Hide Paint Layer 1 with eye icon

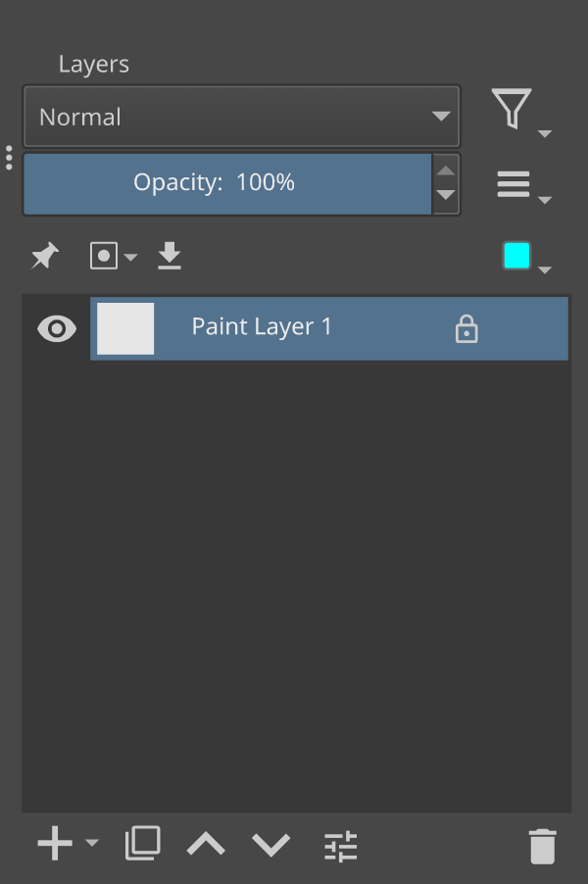57,328
